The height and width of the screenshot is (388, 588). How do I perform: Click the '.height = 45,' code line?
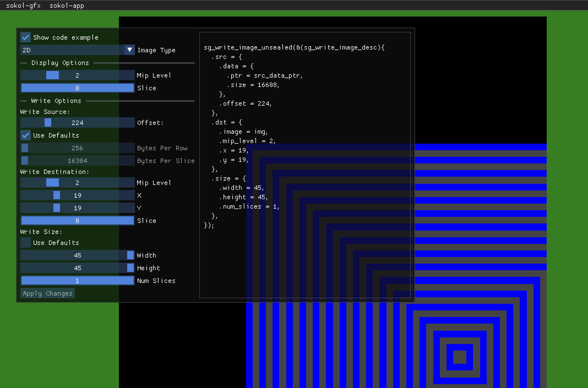pos(244,197)
